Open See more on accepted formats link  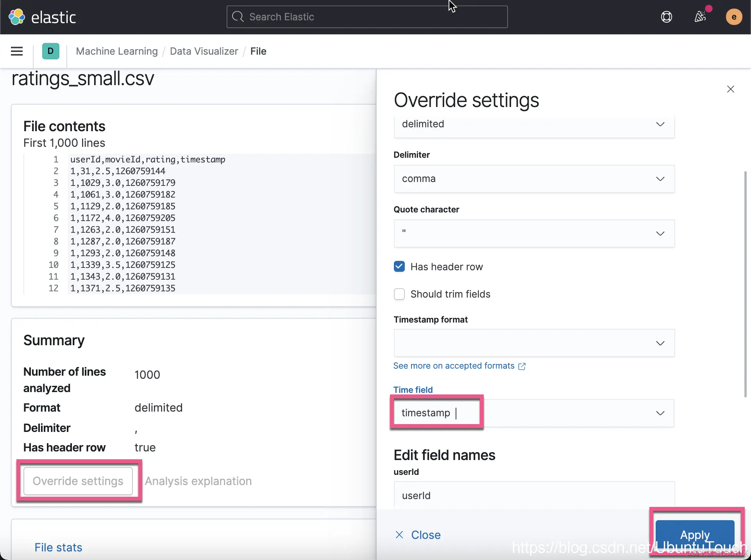[454, 366]
